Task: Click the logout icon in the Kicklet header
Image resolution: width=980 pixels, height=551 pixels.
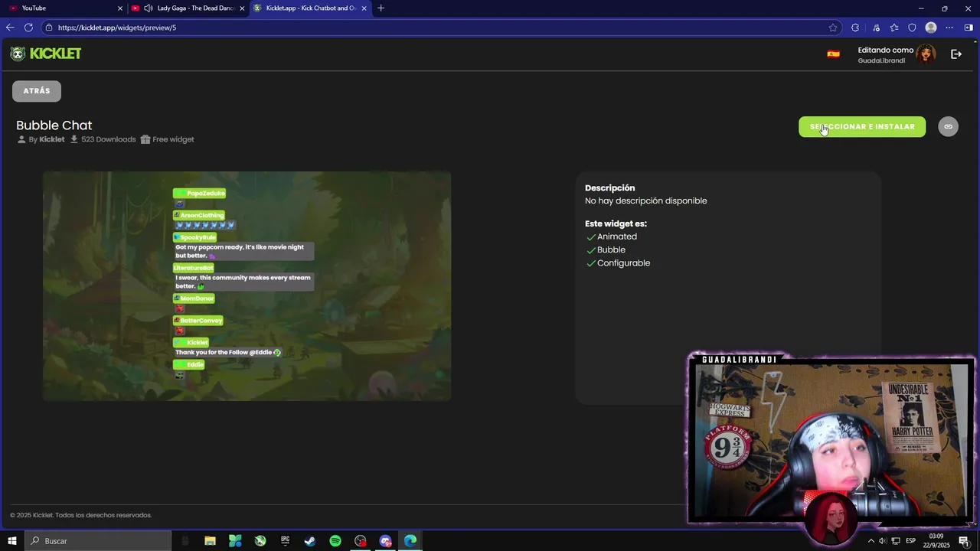Action: (956, 54)
